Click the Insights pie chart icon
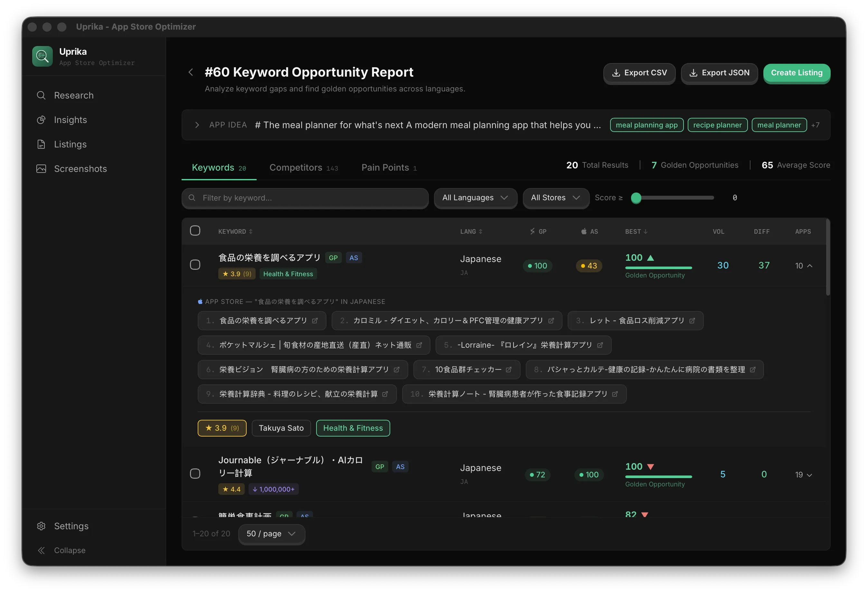 pos(41,120)
